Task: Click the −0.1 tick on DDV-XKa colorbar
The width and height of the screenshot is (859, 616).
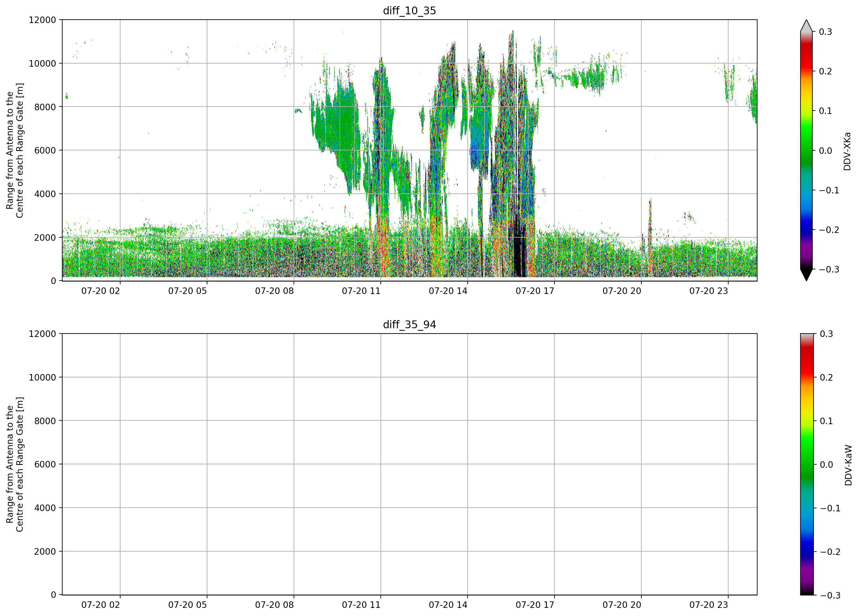Action: pyautogui.click(x=829, y=190)
